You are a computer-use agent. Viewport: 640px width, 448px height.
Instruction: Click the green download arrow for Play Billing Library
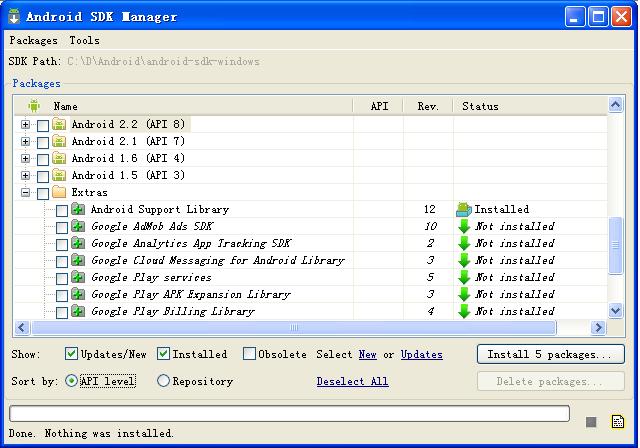(x=464, y=311)
